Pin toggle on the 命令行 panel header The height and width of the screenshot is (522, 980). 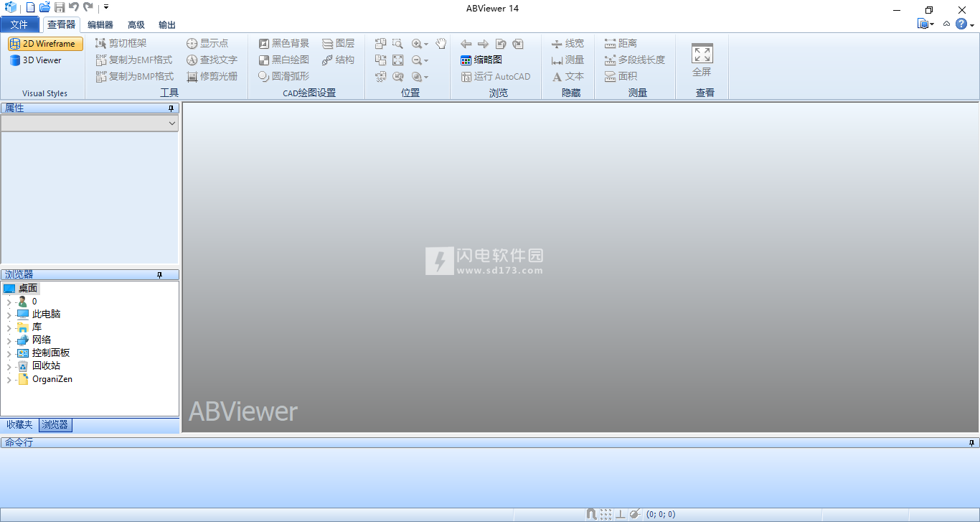[x=972, y=443]
